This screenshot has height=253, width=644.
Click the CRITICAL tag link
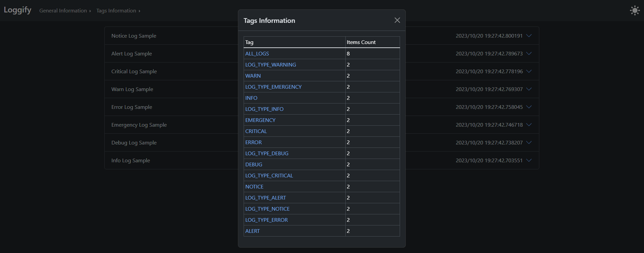coord(256,131)
